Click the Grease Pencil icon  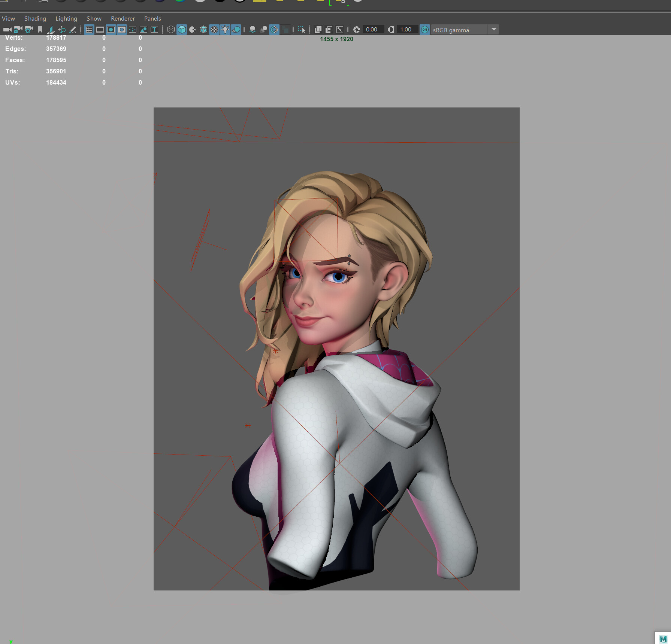coord(73,30)
